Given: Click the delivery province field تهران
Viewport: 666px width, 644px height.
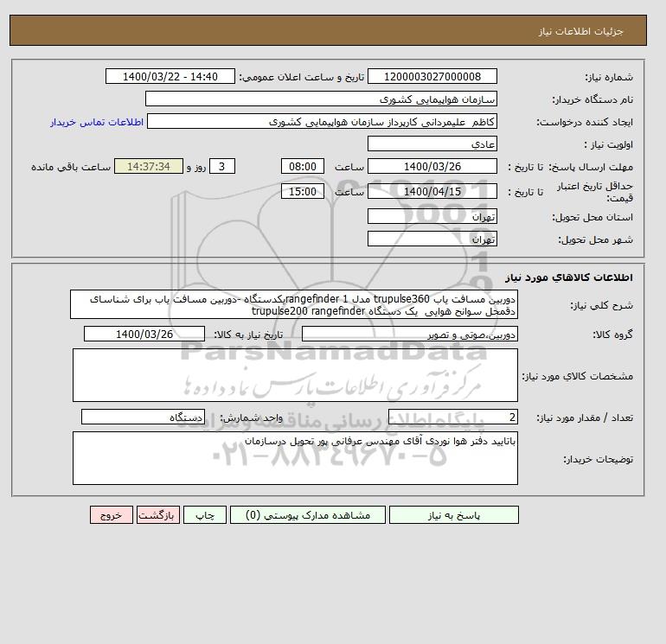Looking at the screenshot, I should tap(432, 216).
